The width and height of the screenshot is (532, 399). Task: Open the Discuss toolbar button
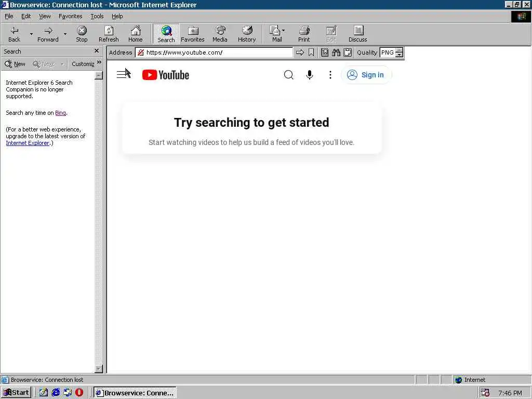357,34
